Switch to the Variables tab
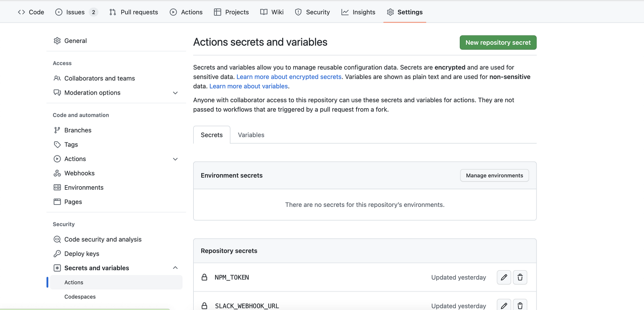The width and height of the screenshot is (644, 310). (x=251, y=134)
